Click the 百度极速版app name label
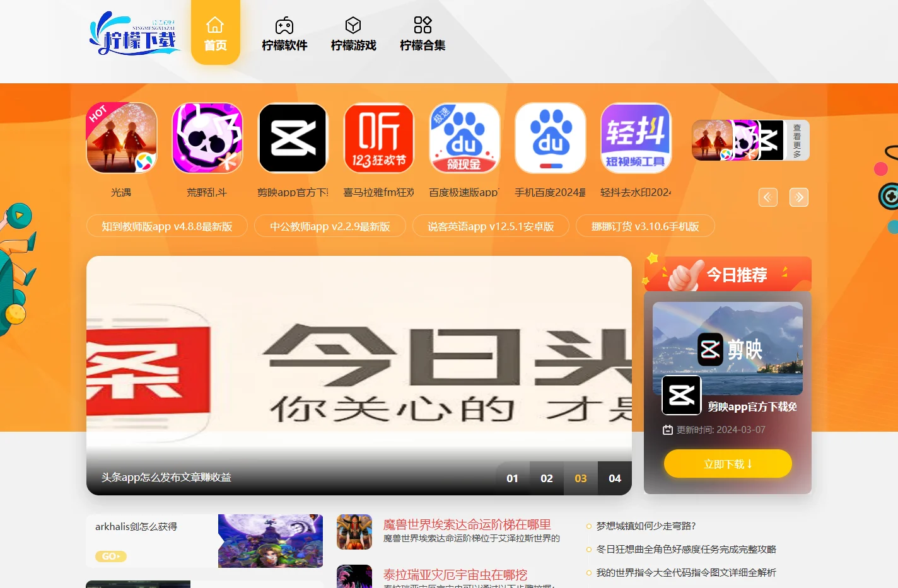 [465, 192]
